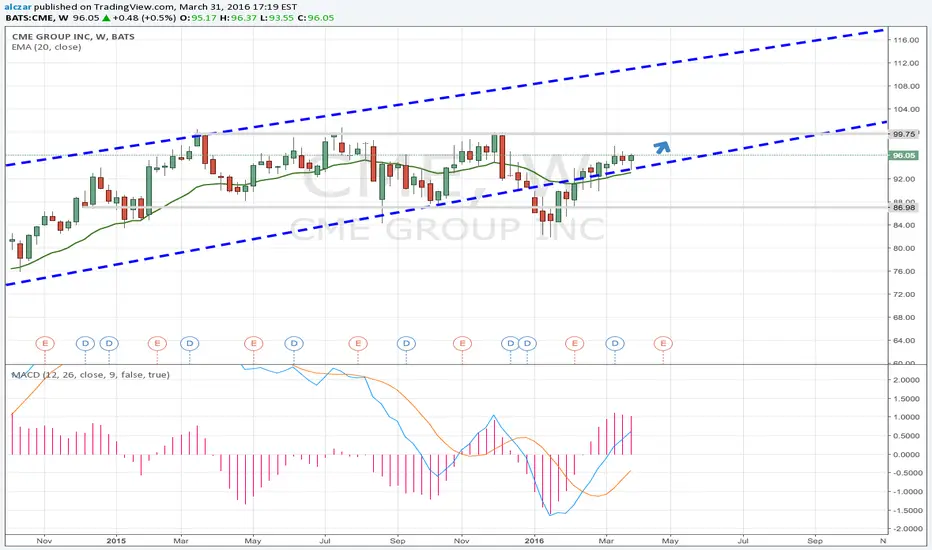This screenshot has height=550, width=932.
Task: Click the earnings E marker after the 2016 label
Action: click(575, 343)
